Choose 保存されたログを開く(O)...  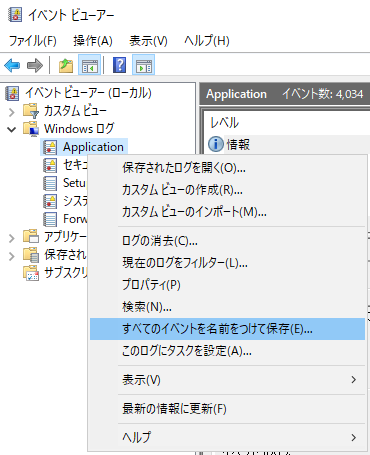click(x=227, y=168)
